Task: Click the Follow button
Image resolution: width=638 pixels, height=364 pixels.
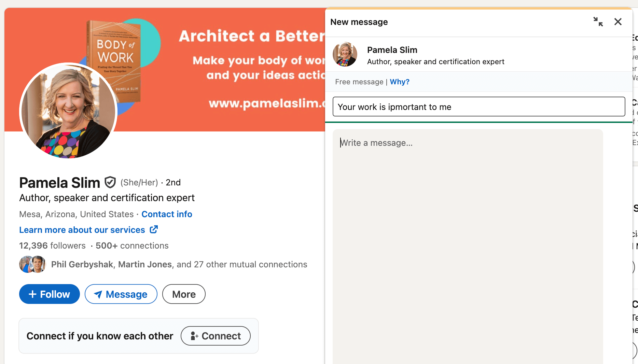Action: pos(50,294)
